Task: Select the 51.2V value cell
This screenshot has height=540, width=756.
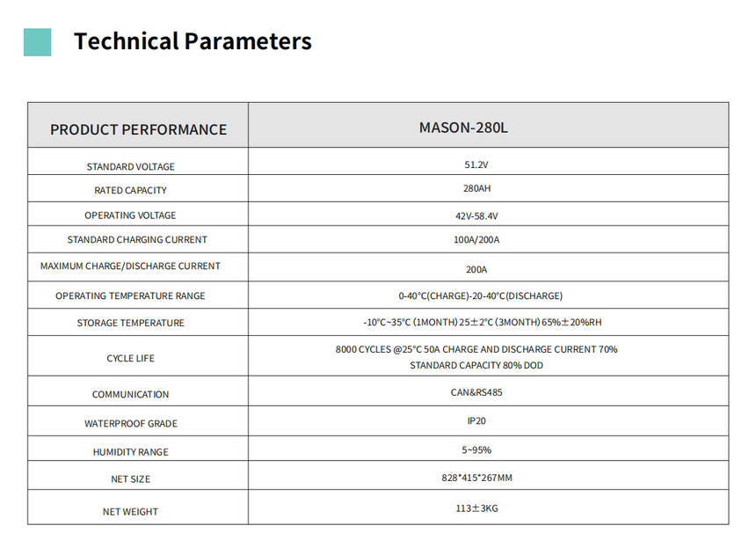Action: pyautogui.click(x=489, y=161)
